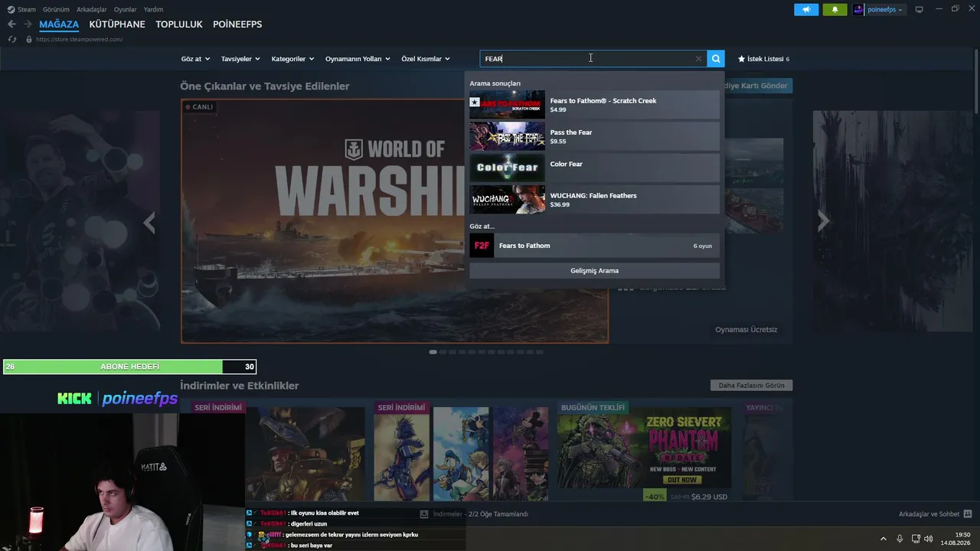Switch to the TOPLULUK tab
Screen dimensions: 980x551
pos(179,24)
